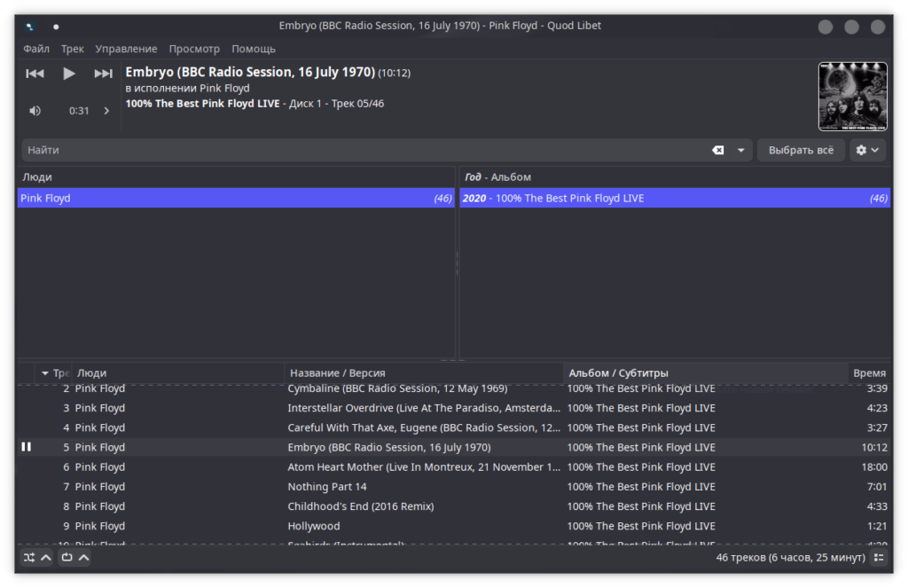Viewport: 908px width, 588px height.
Task: Skip to the next track
Action: (103, 74)
